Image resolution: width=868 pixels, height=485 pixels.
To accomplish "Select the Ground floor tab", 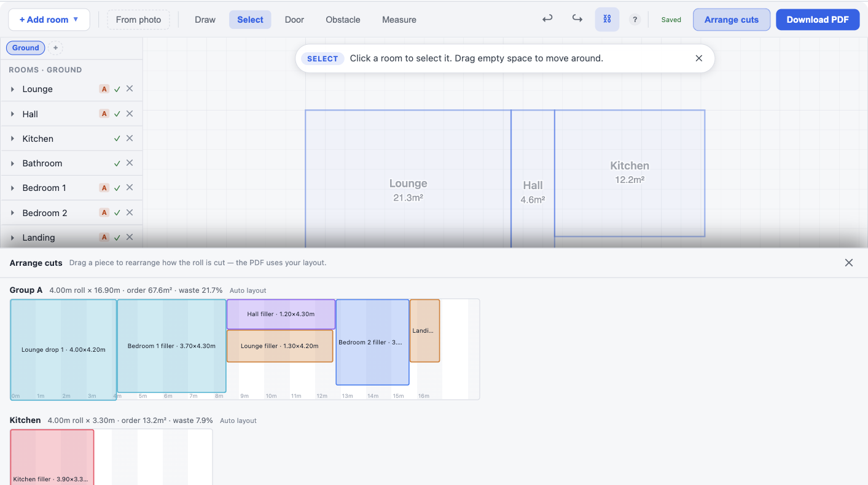I will 26,48.
